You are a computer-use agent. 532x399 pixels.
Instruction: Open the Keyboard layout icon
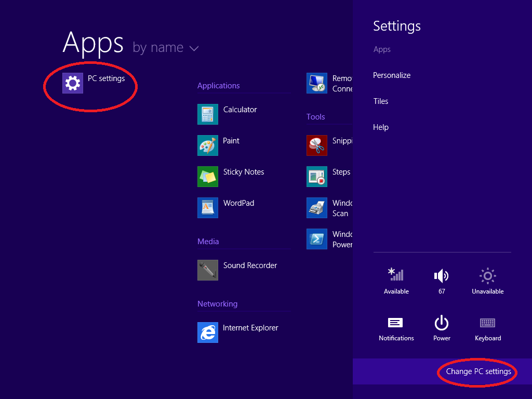pyautogui.click(x=487, y=323)
